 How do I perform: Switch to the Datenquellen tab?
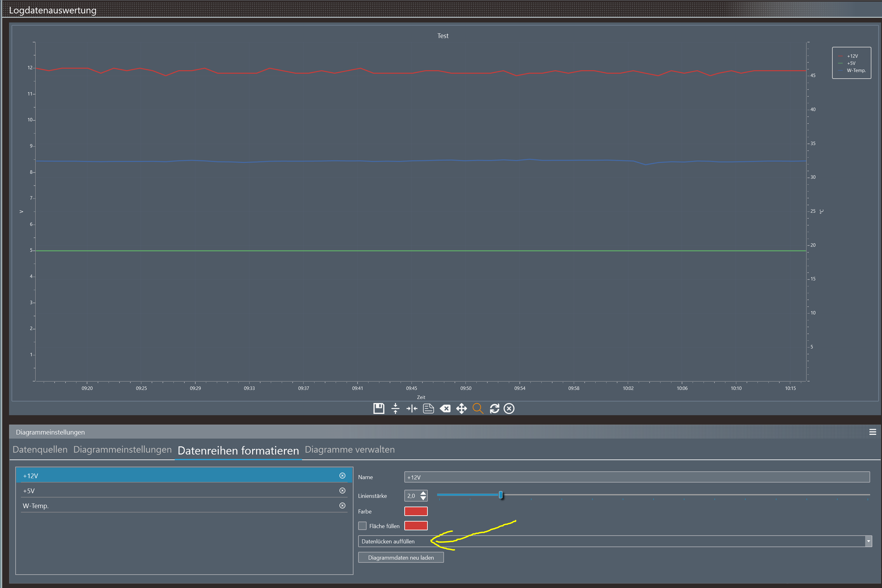tap(40, 450)
